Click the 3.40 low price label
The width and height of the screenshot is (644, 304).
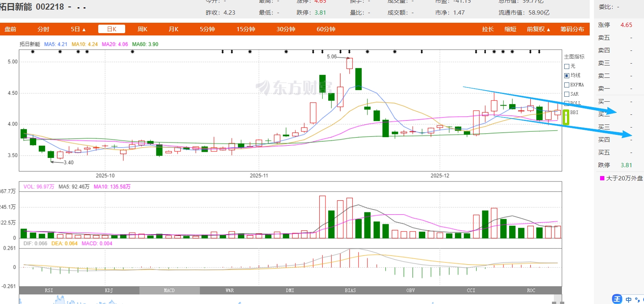tap(69, 163)
